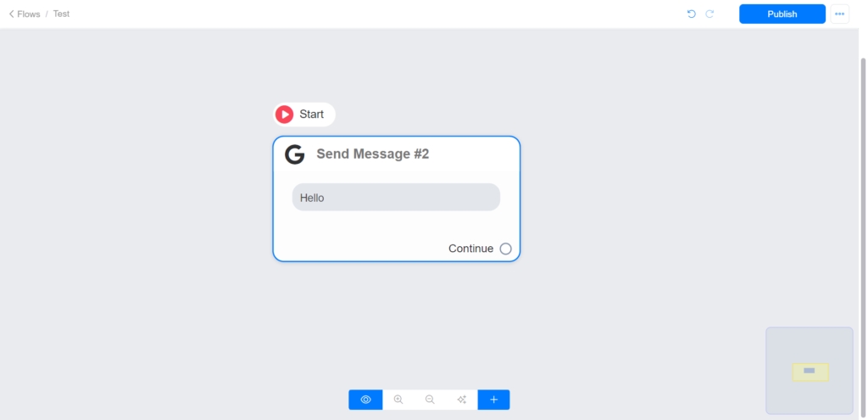Zoom in with the magnifier plus icon
This screenshot has height=420, width=868.
[398, 400]
